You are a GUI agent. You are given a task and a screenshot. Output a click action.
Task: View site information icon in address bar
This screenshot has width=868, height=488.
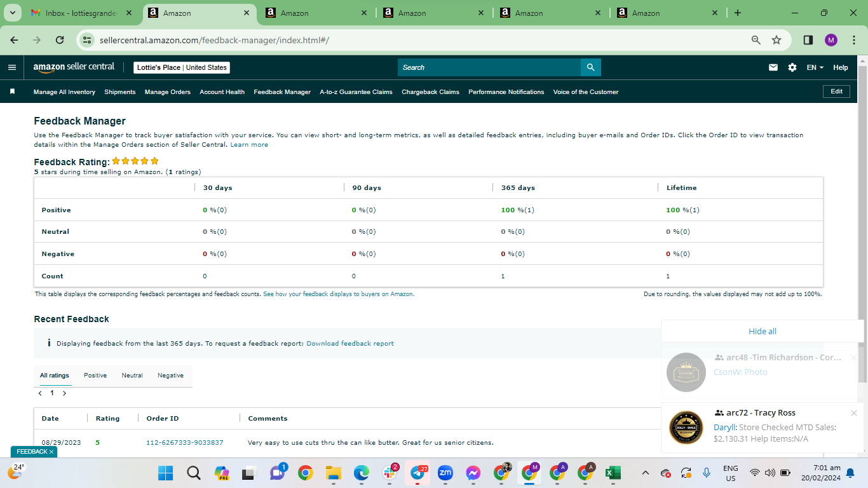(x=88, y=40)
